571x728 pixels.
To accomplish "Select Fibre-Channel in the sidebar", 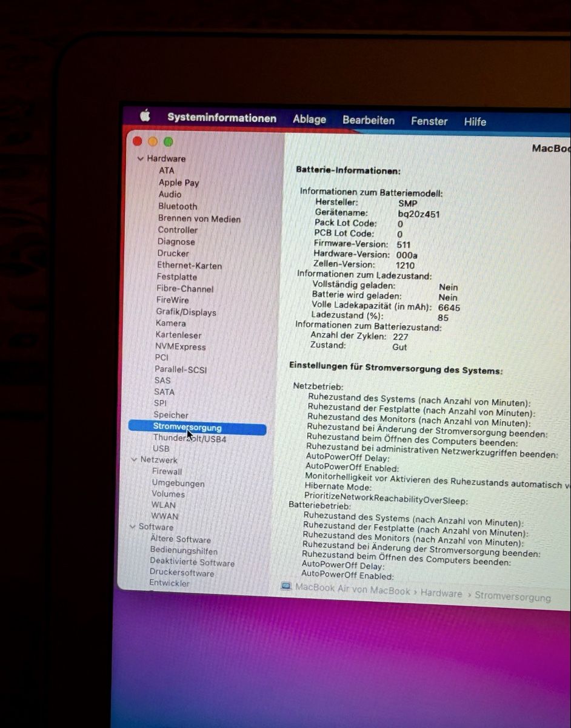I will (185, 288).
